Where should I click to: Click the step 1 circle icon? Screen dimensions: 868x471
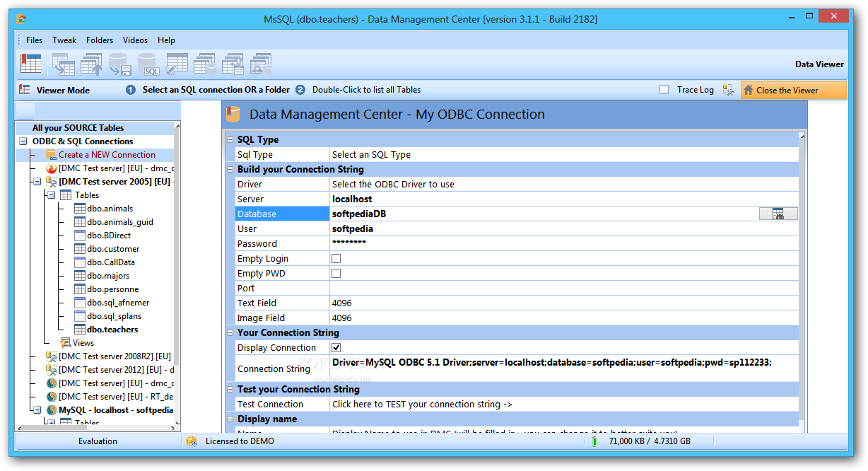point(131,90)
